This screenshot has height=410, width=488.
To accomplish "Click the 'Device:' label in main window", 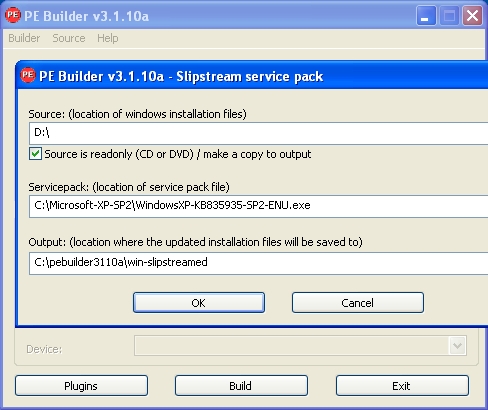I will tap(44, 349).
